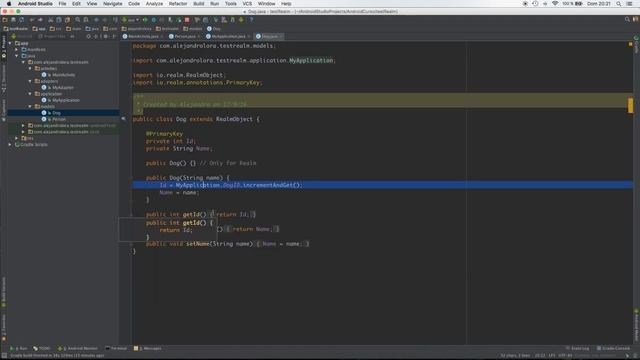Open the Messages tool window

pyautogui.click(x=148, y=348)
